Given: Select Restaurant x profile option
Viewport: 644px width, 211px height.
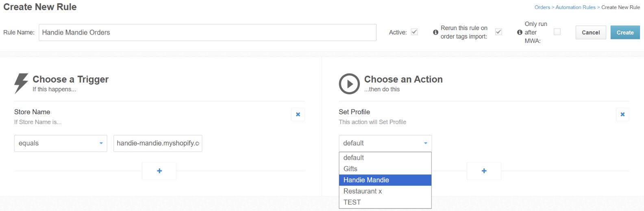Looking at the screenshot, I should tap(385, 191).
